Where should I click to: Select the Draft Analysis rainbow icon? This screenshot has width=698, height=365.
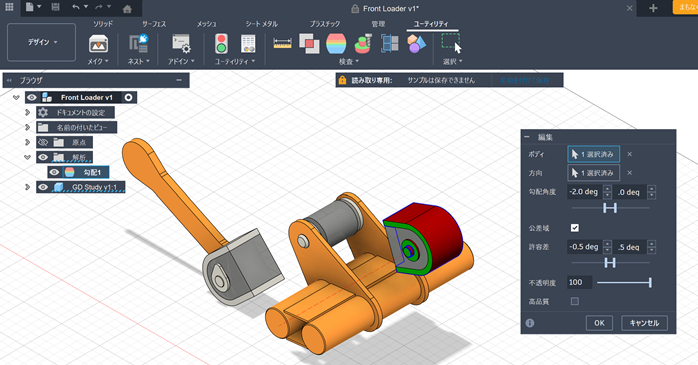coord(336,44)
